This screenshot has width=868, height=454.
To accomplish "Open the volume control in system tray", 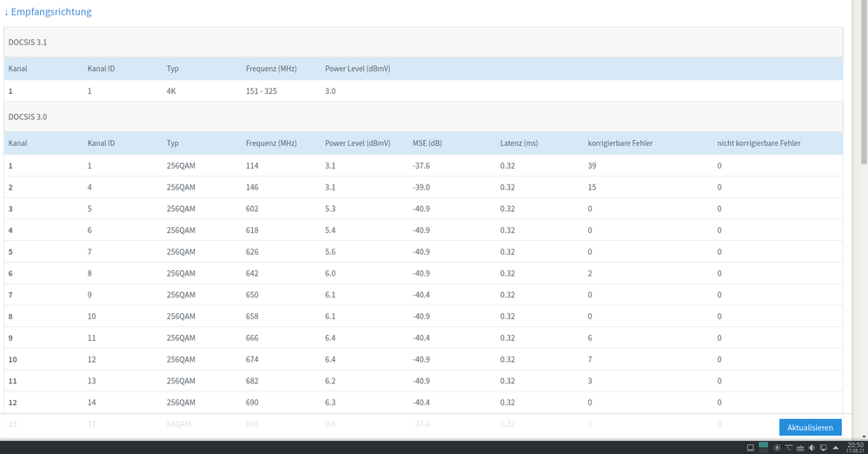I will [811, 447].
